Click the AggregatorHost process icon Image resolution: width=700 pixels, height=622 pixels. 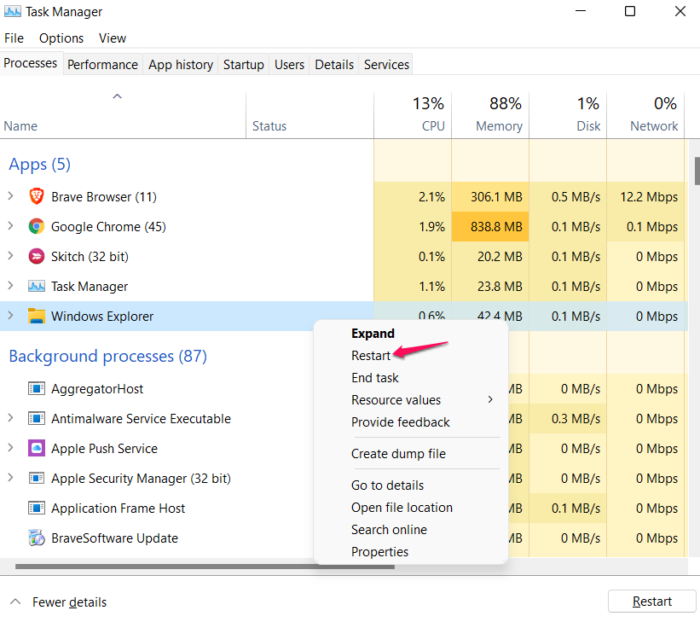(36, 389)
